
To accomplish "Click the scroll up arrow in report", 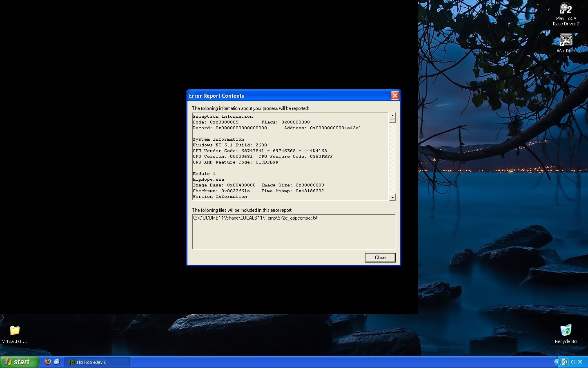I will pos(392,116).
